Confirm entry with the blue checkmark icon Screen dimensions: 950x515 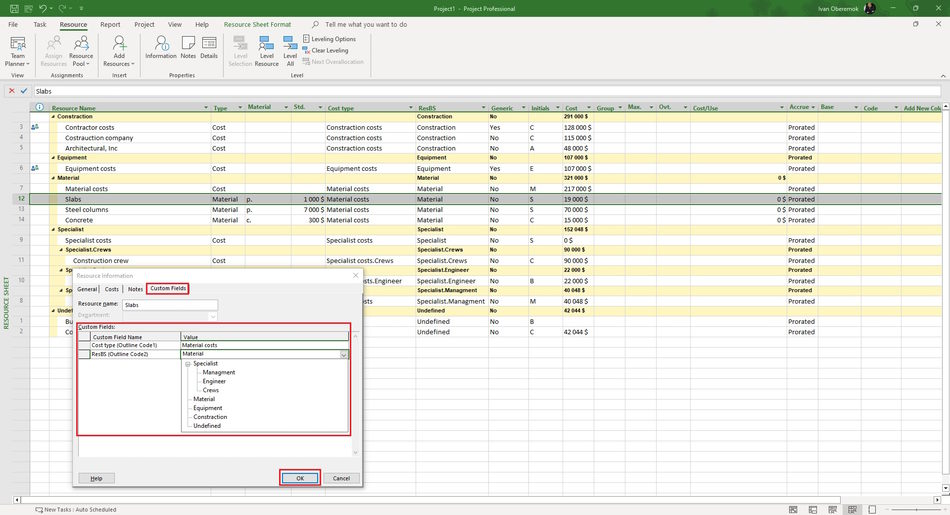(x=24, y=91)
